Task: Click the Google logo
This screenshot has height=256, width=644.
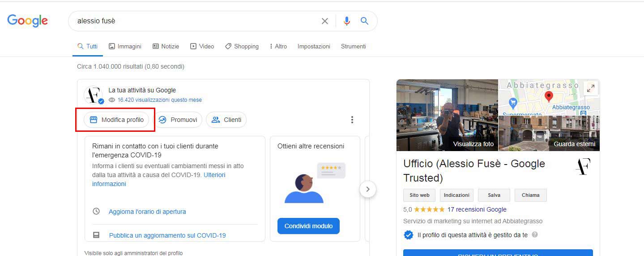Action: coord(28,21)
